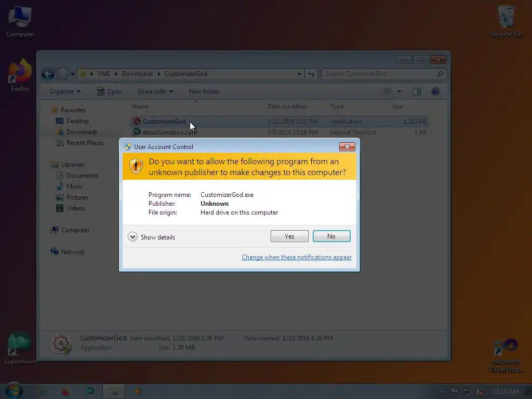Screen dimensions: 532x399
Task: Click the muted volume tray icon
Action: coord(479,392)
